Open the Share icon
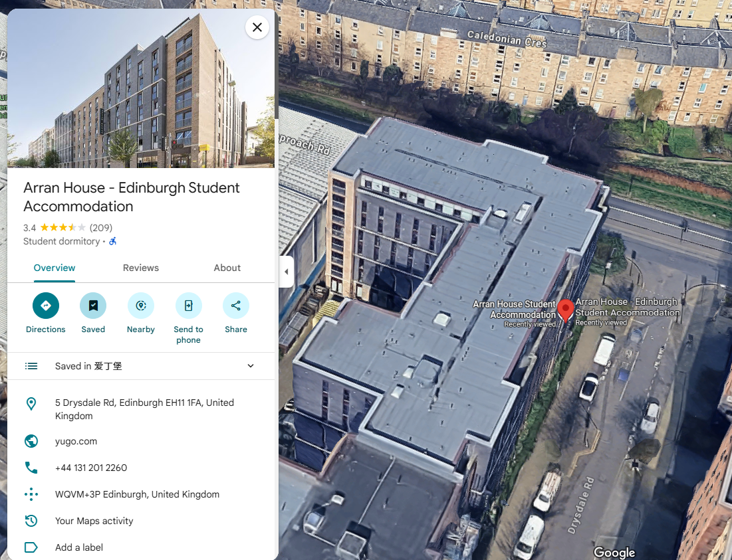This screenshot has width=732, height=560. [x=236, y=306]
